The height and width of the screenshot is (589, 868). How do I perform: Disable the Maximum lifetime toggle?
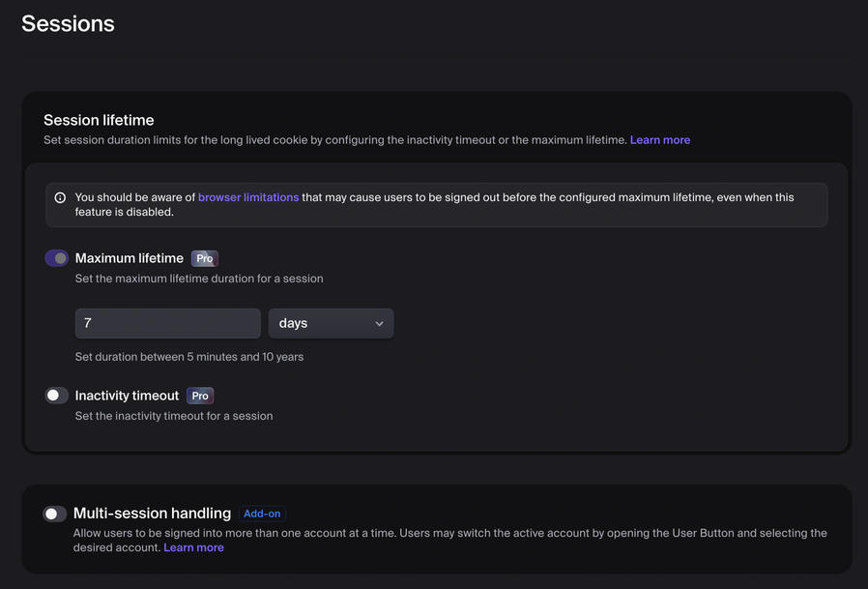[x=55, y=258]
